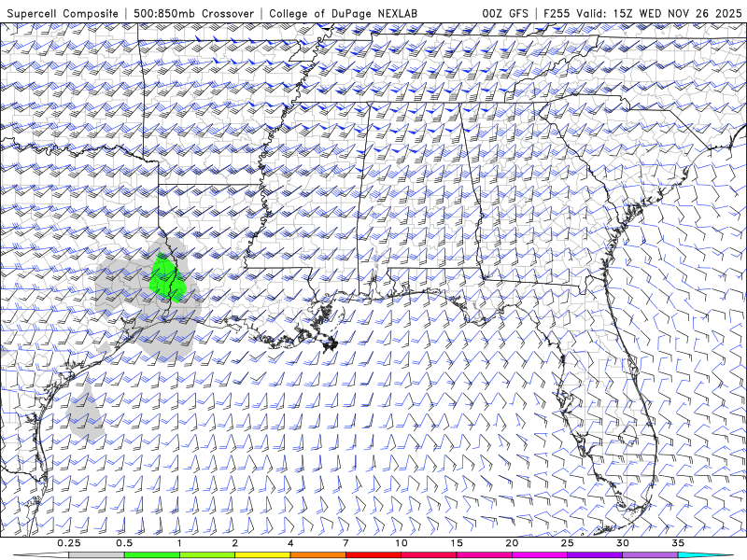Select the violet 25–30 color bar segment

[595, 555]
